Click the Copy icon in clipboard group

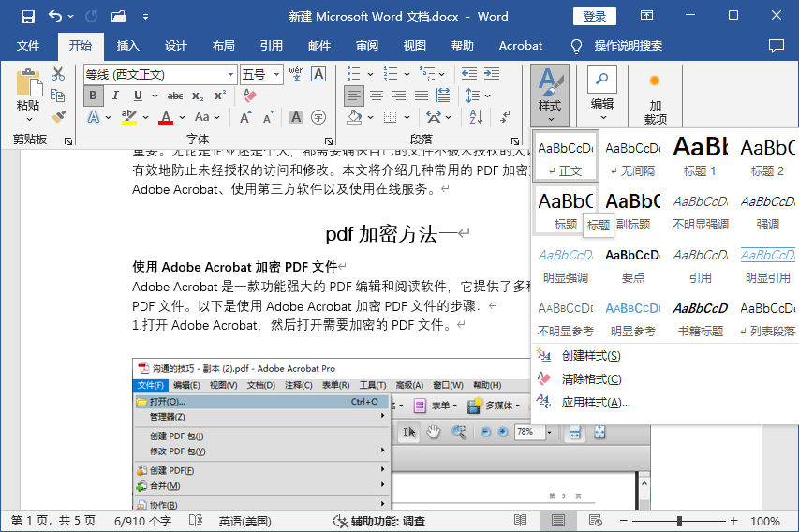coord(57,96)
